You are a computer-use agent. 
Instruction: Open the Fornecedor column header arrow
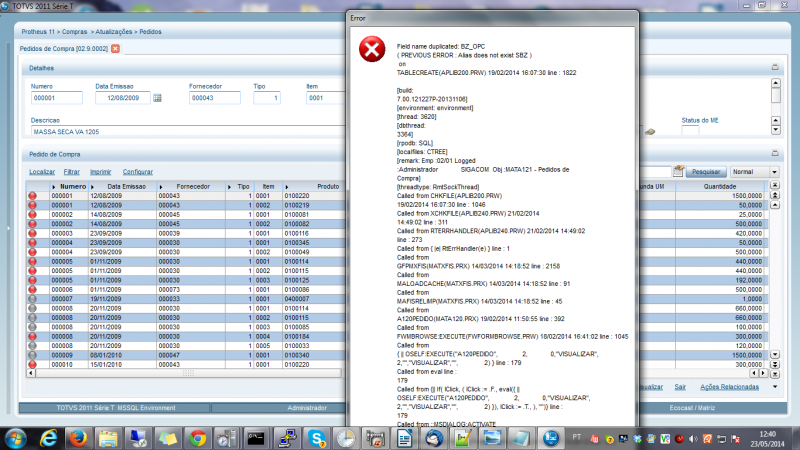pos(160,187)
